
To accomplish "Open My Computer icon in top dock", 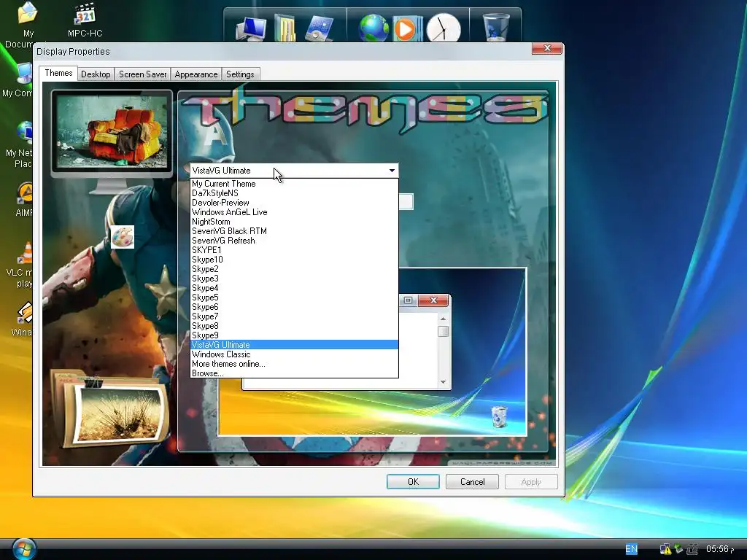I will point(252,28).
